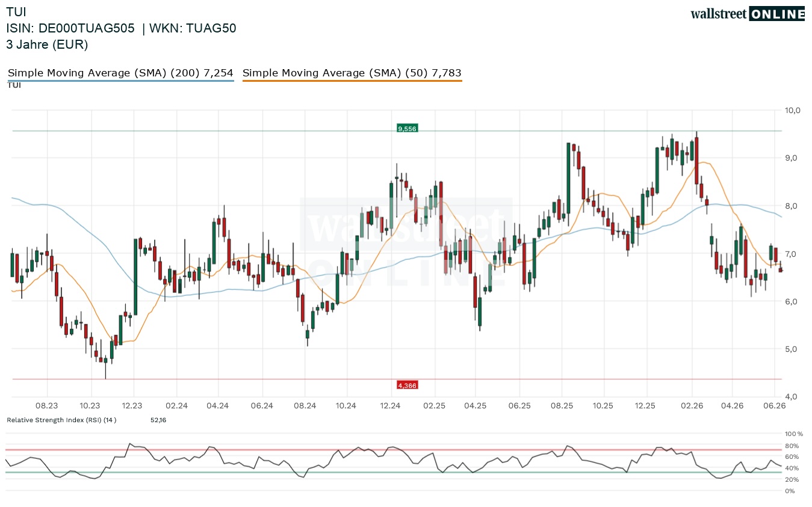This screenshot has width=812, height=507.
Task: Click the 6,0 price axis label
Action: click(x=792, y=301)
